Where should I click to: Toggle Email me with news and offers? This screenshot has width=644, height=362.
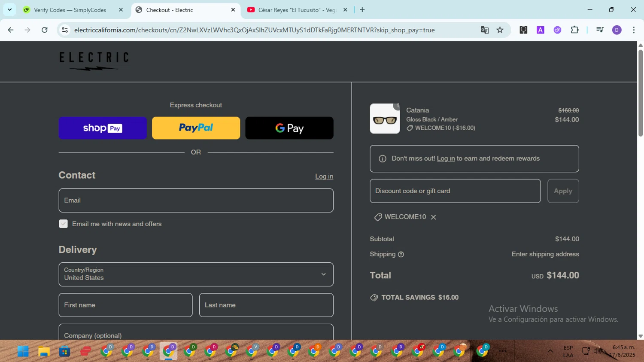[63, 224]
